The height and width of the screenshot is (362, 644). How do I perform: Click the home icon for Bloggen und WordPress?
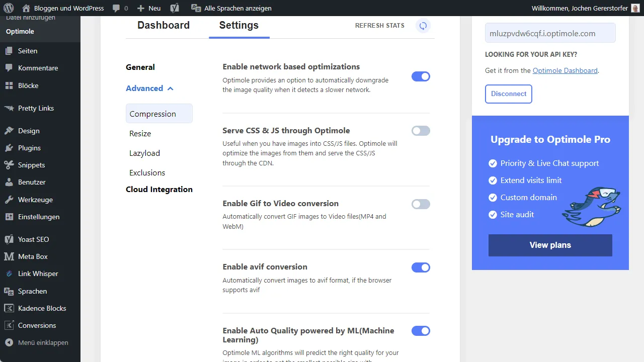(x=26, y=8)
